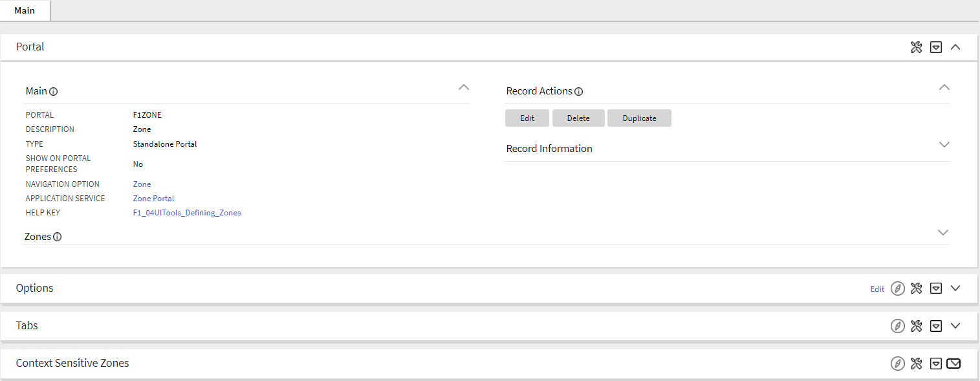The height and width of the screenshot is (381, 980).
Task: Click the Edit link in Options zone header
Action: (x=877, y=288)
